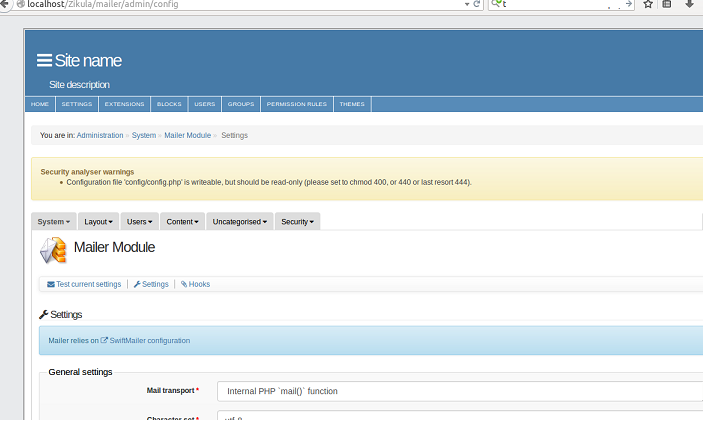The width and height of the screenshot is (703, 437).
Task: Follow the Mailer Module breadcrumb link
Action: click(187, 135)
